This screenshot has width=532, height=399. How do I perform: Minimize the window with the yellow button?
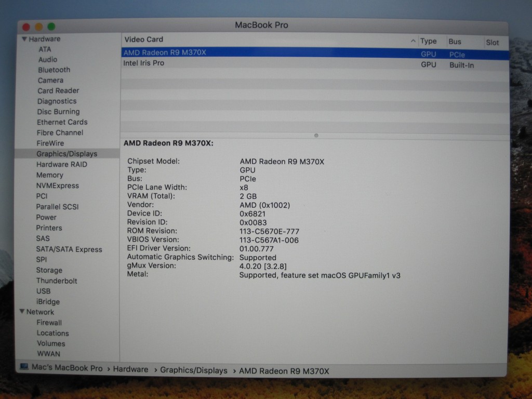tap(38, 26)
